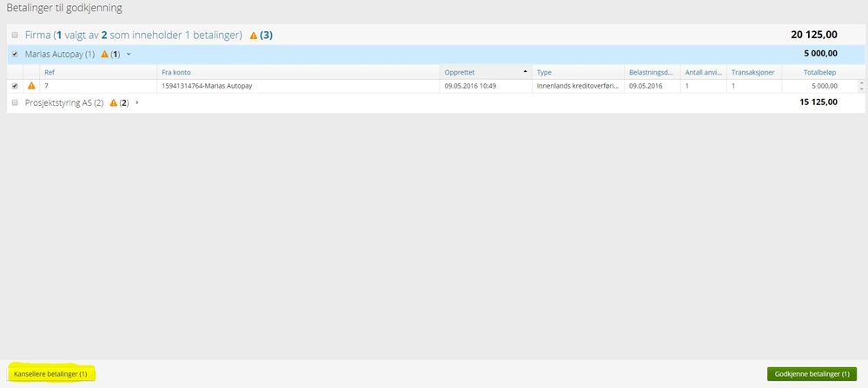Expand the Prosjektstyring AS group arrow
Viewport: 868px width, 388px height.
pyautogui.click(x=136, y=102)
